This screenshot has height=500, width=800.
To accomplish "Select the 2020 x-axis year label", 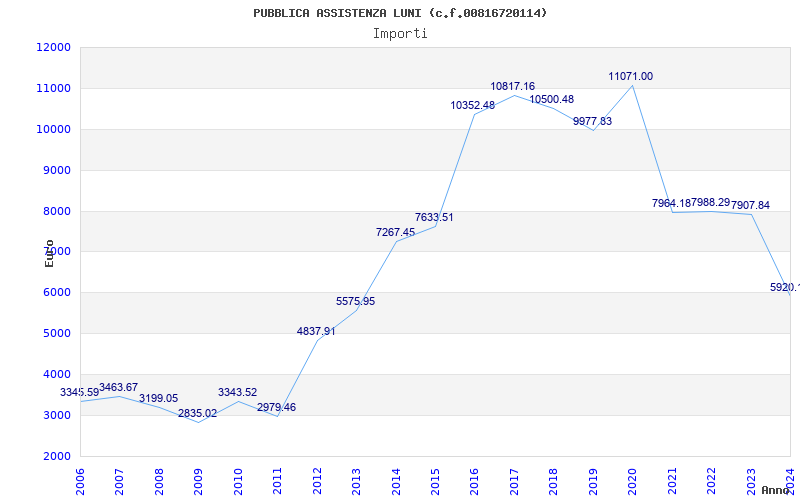I will 634,480.
